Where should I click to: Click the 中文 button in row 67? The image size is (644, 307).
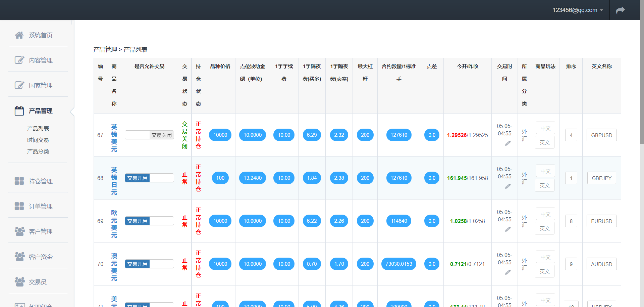(545, 128)
